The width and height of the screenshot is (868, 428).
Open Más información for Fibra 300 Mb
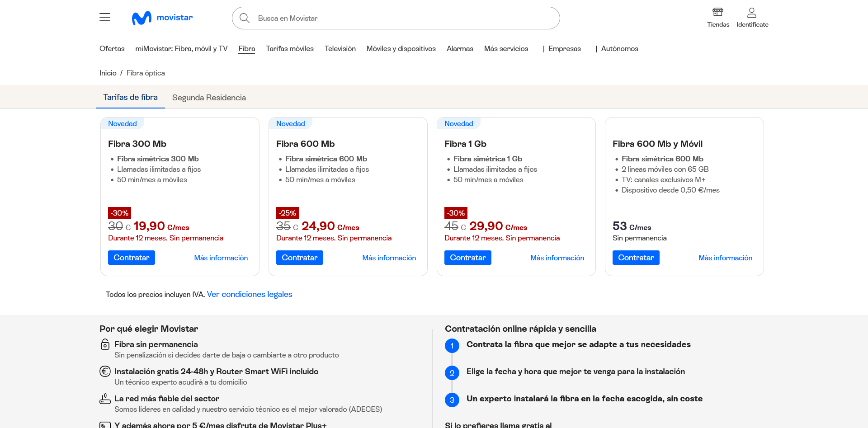[221, 258]
